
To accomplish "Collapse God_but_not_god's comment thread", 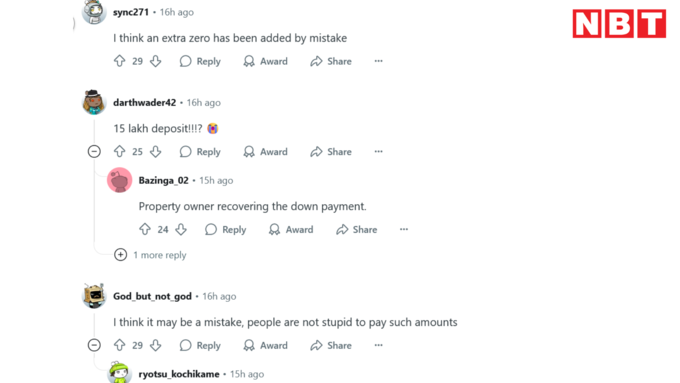I will tap(94, 345).
